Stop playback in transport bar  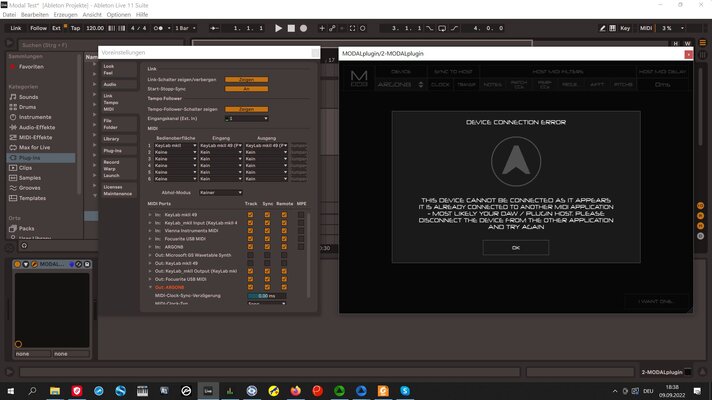[291, 28]
